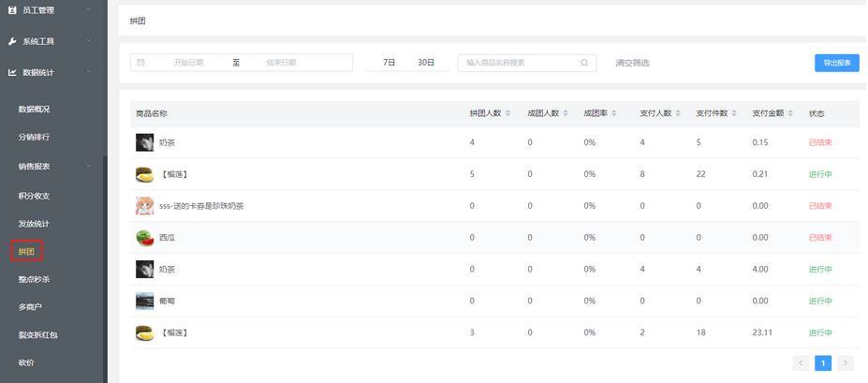Image resolution: width=868 pixels, height=383 pixels.
Task: Collapse the 数据统计 menu chevron
Action: pyautogui.click(x=88, y=72)
